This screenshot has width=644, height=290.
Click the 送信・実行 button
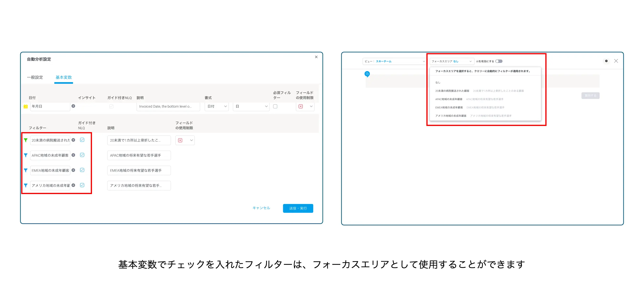pos(298,208)
